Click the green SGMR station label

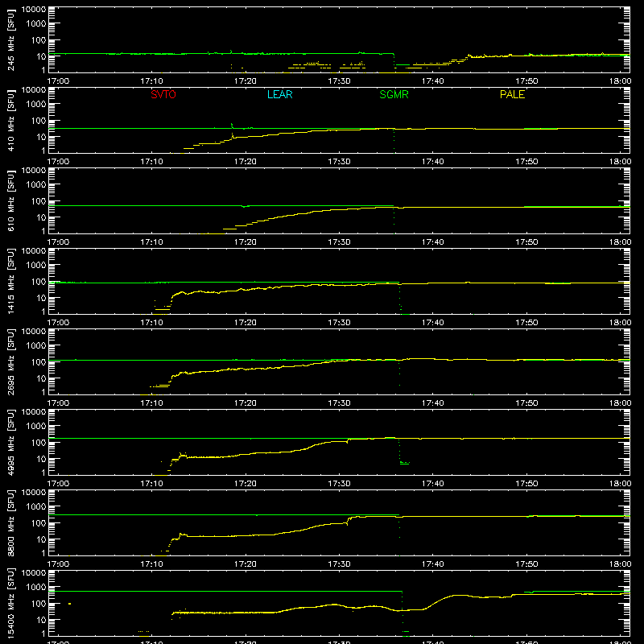tap(394, 94)
